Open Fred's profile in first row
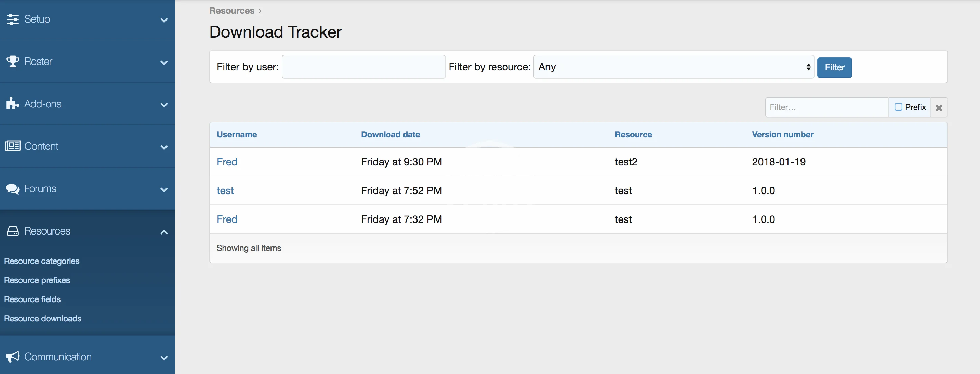Screen dimensions: 980x374 (x=227, y=162)
